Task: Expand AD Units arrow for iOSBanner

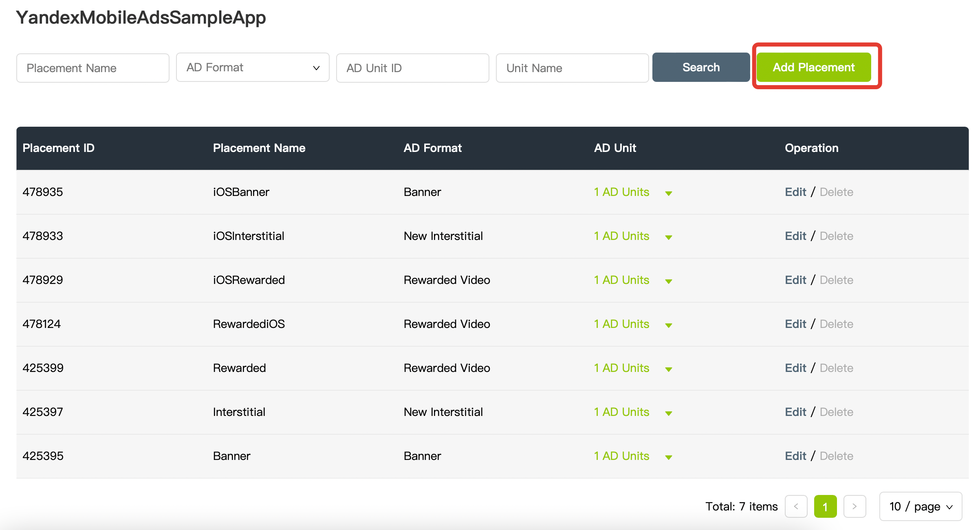Action: (x=668, y=193)
